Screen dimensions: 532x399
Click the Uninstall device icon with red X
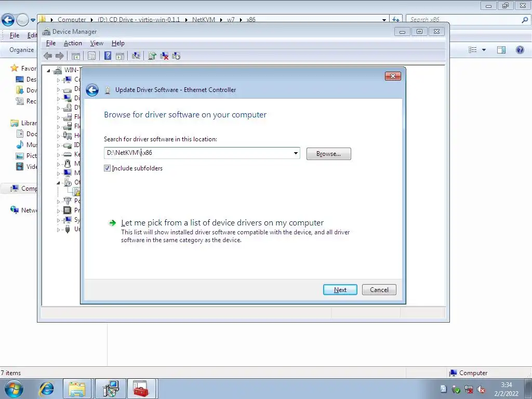coord(164,56)
